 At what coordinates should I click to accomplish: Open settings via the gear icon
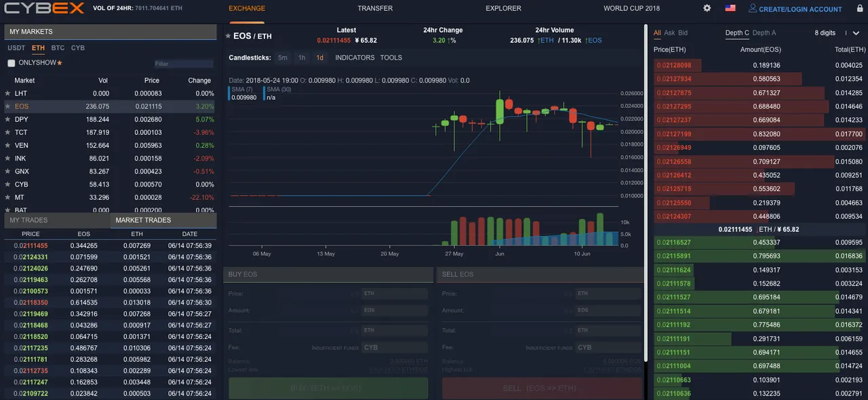(707, 8)
